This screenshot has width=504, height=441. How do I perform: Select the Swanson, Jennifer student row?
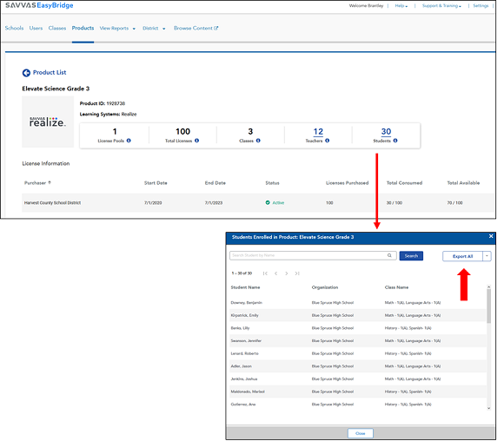point(357,341)
